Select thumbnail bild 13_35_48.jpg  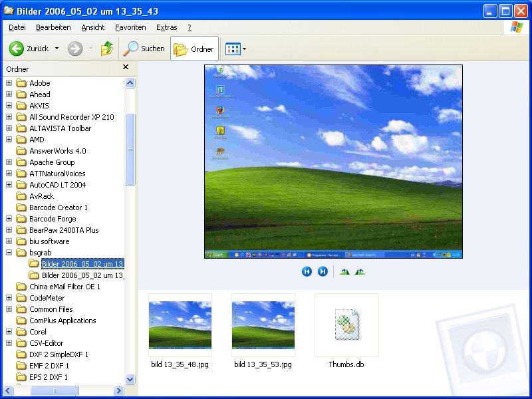180,325
